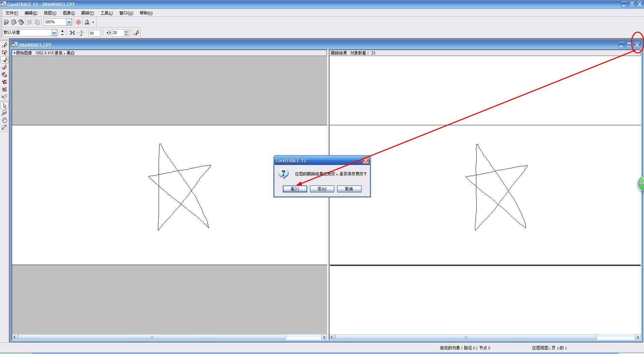Minimize the DRAW0003.CPT document window
This screenshot has height=354, width=644.
pos(622,45)
